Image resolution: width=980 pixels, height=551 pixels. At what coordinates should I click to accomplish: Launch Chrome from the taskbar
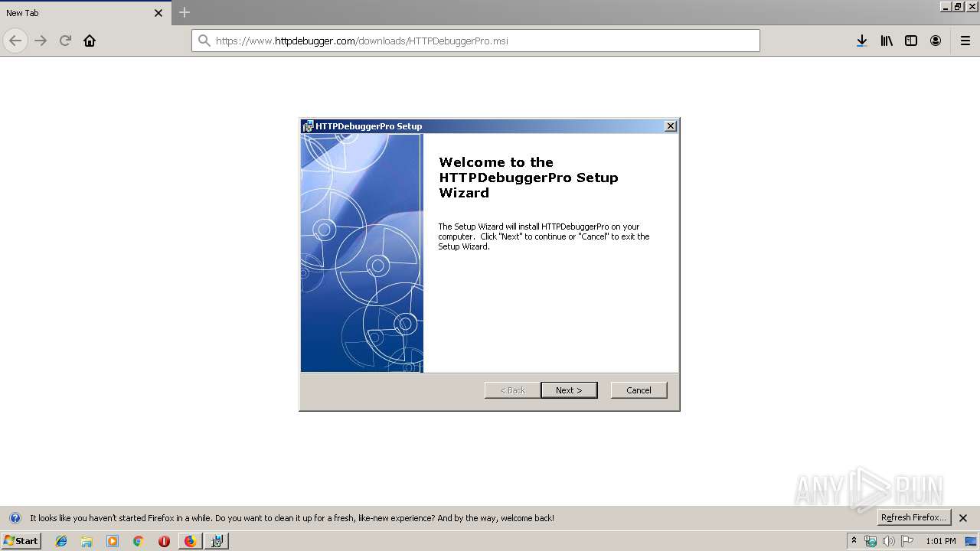[138, 541]
